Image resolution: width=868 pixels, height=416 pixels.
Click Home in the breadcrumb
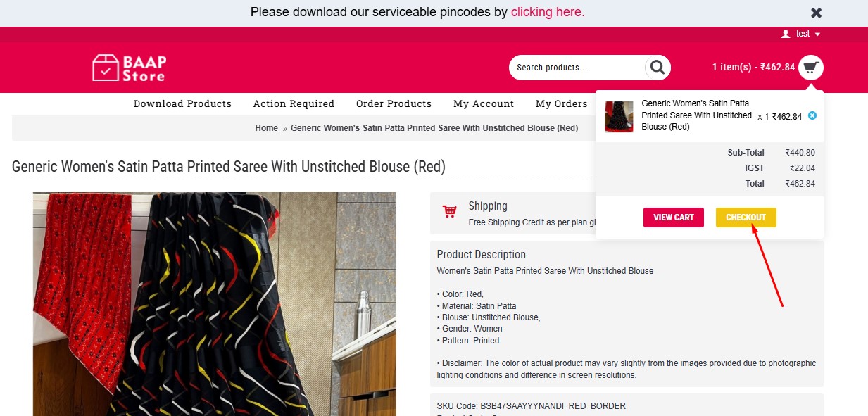click(x=266, y=128)
